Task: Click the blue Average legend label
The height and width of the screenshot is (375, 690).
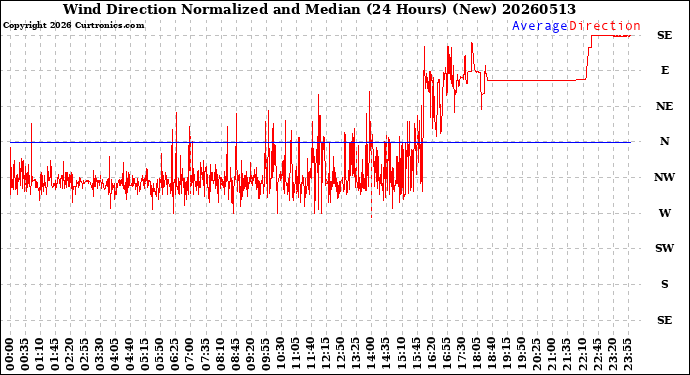Action: pyautogui.click(x=540, y=26)
